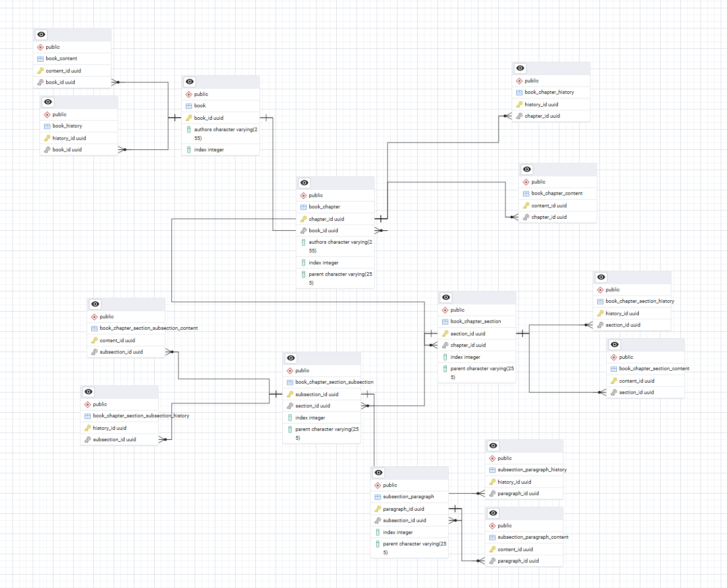The image size is (727, 588).
Task: Select 'section_id uuid' in book_chapter_section_history
Action: pos(632,325)
